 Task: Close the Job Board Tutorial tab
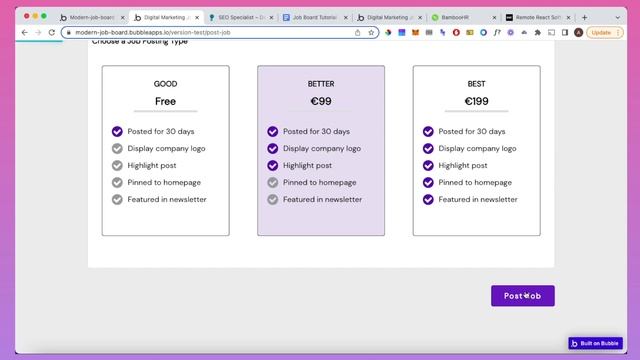[345, 18]
